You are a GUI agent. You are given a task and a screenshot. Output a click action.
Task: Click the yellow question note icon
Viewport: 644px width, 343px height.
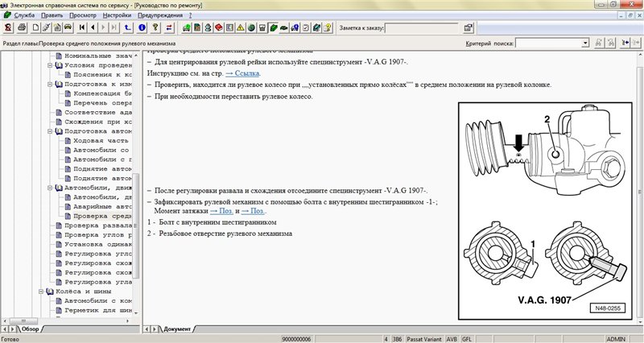coord(328,27)
